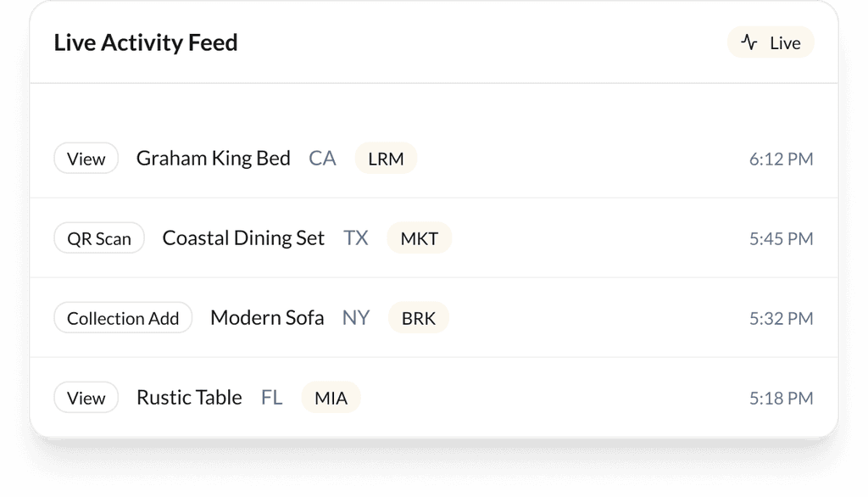
Task: Open the Modern Sofa entry
Action: click(267, 318)
